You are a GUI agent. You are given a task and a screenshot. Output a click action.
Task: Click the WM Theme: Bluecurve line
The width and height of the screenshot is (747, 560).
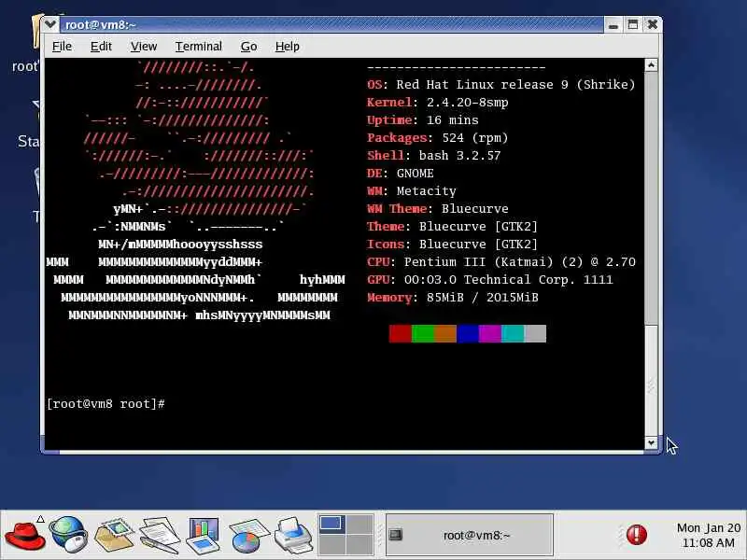[x=437, y=208]
